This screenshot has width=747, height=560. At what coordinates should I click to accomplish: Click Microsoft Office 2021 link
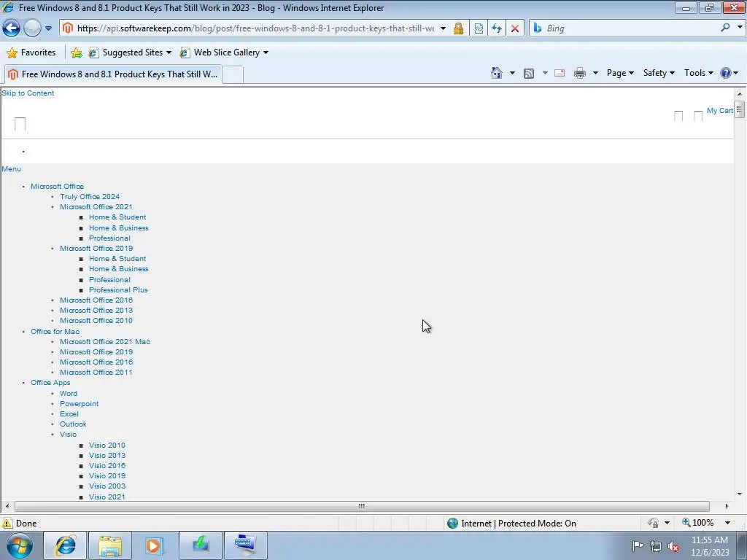96,206
